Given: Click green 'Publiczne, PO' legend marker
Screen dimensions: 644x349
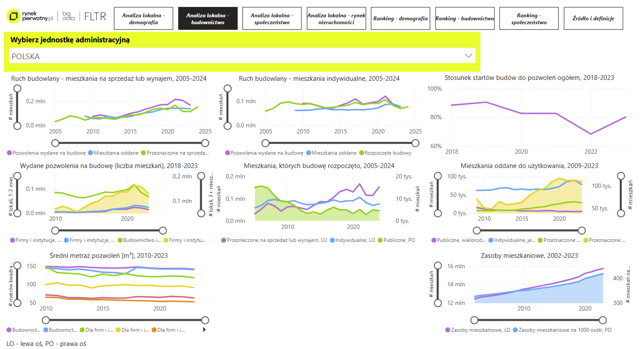Looking at the screenshot, I should point(380,240).
